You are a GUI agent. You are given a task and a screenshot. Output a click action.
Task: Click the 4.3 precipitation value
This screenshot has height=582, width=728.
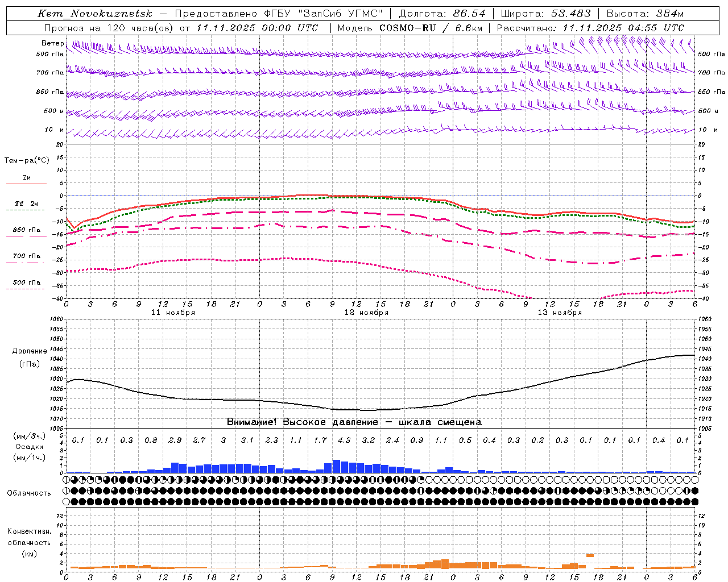coord(344,440)
